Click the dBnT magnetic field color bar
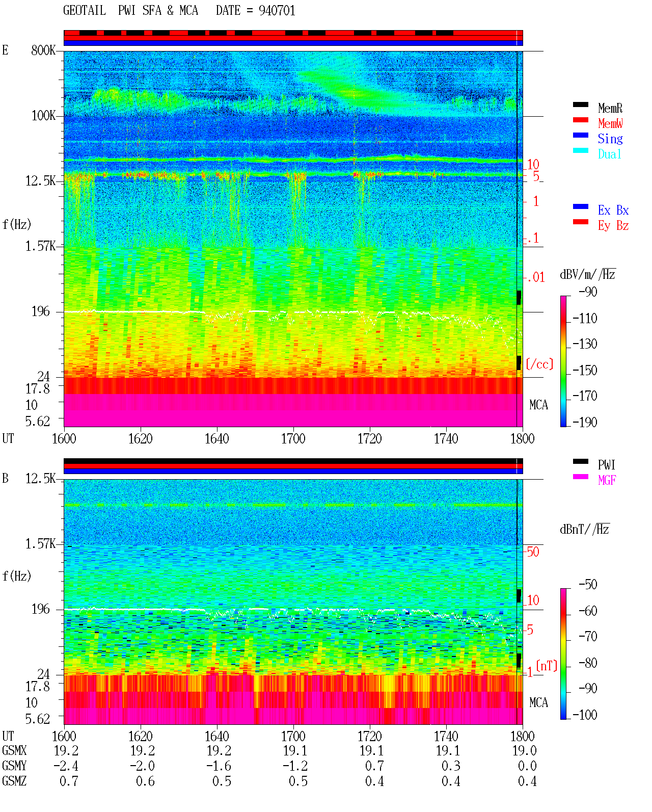Screen dimensions: 652x812 563,654
